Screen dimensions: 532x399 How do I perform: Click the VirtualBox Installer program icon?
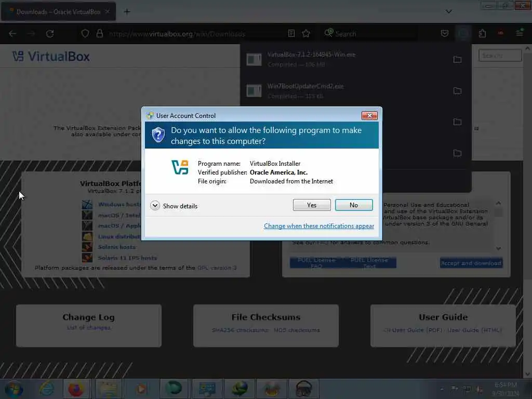pos(180,167)
